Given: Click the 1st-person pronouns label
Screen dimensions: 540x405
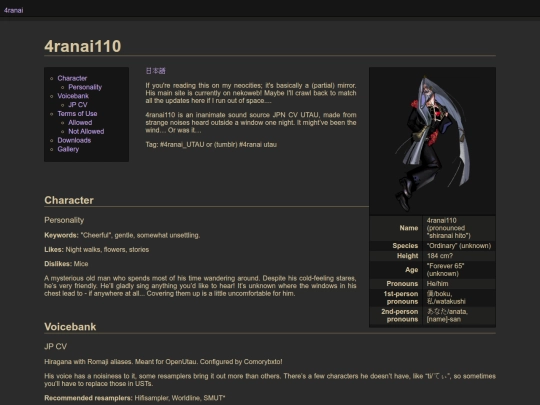Looking at the screenshot, I should [401, 298].
